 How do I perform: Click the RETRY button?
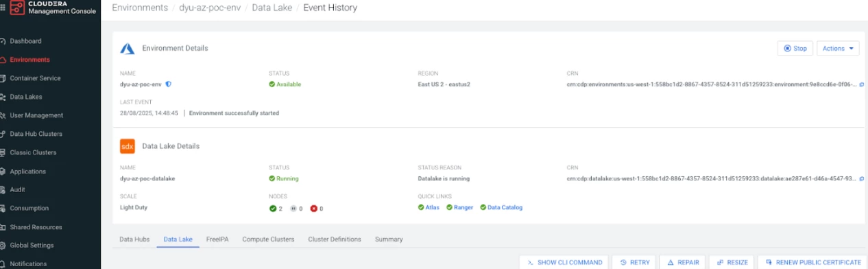[634, 262]
